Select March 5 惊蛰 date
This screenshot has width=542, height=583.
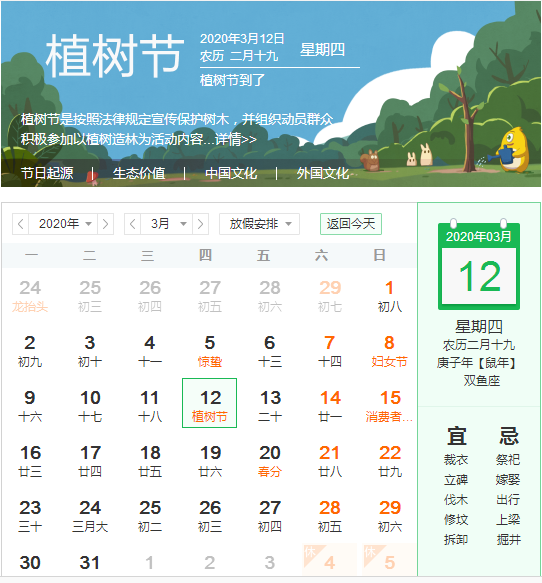[x=210, y=351]
